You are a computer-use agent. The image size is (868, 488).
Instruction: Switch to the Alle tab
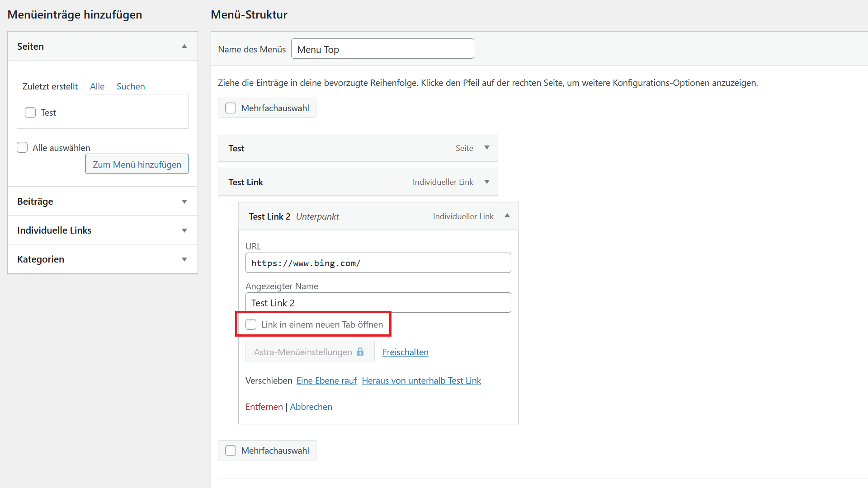tap(97, 86)
